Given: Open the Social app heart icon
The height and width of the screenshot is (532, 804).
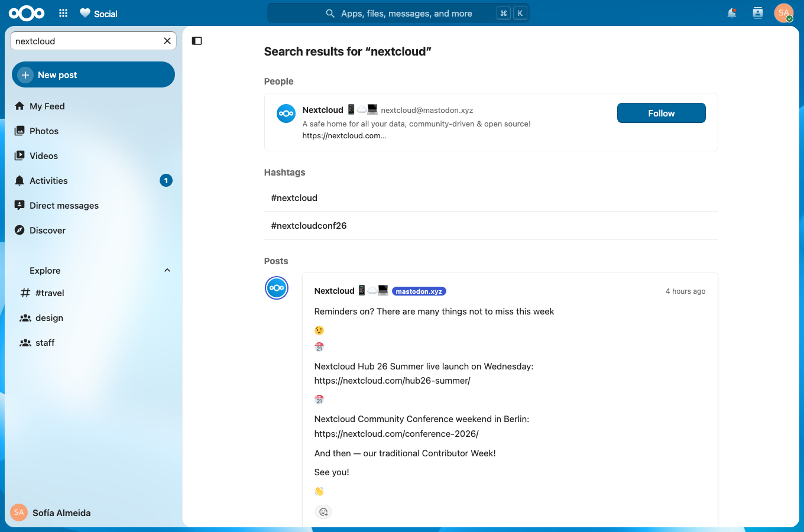Looking at the screenshot, I should point(85,13).
